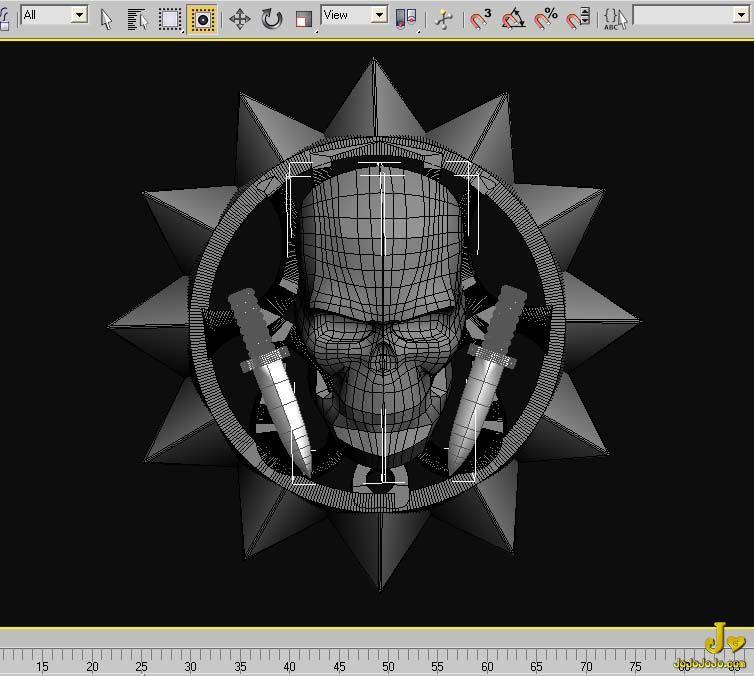
Task: Click frame 70 on the timeline ruler
Action: coord(586,666)
